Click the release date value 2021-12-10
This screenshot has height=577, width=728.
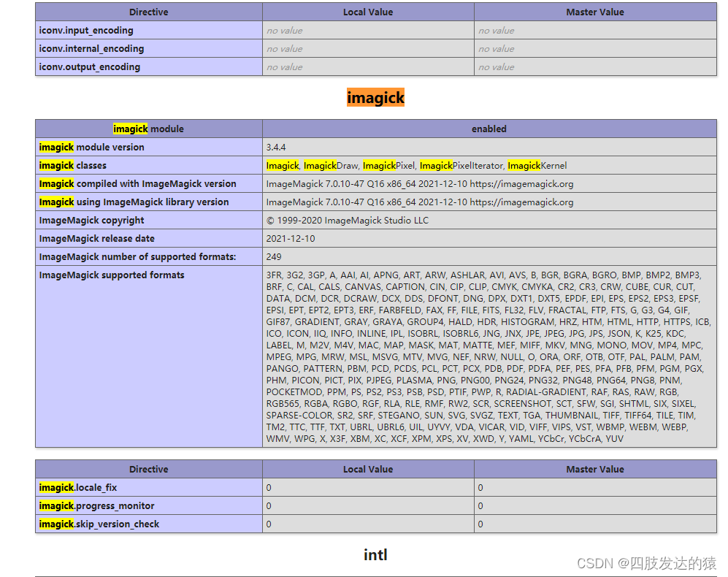tap(291, 238)
